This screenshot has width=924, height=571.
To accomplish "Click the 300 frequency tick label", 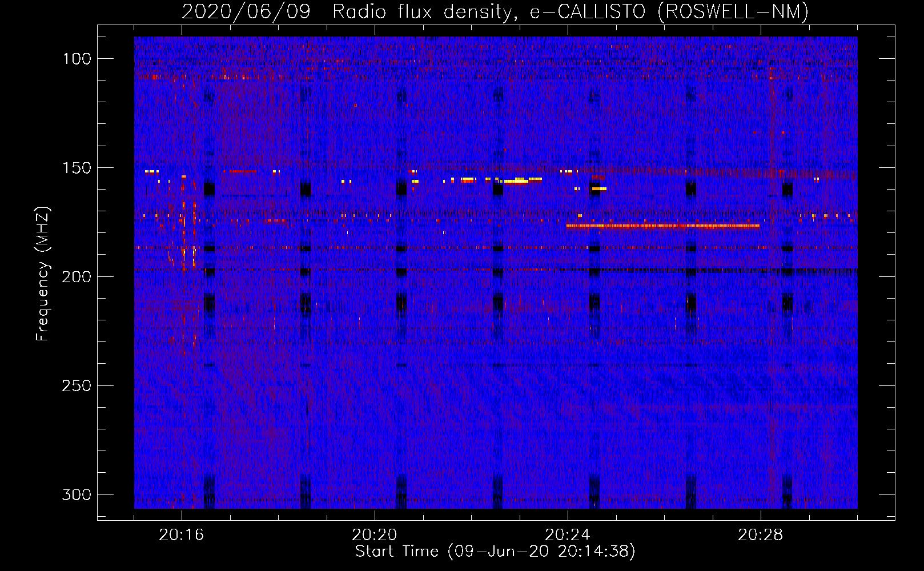I will [77, 494].
